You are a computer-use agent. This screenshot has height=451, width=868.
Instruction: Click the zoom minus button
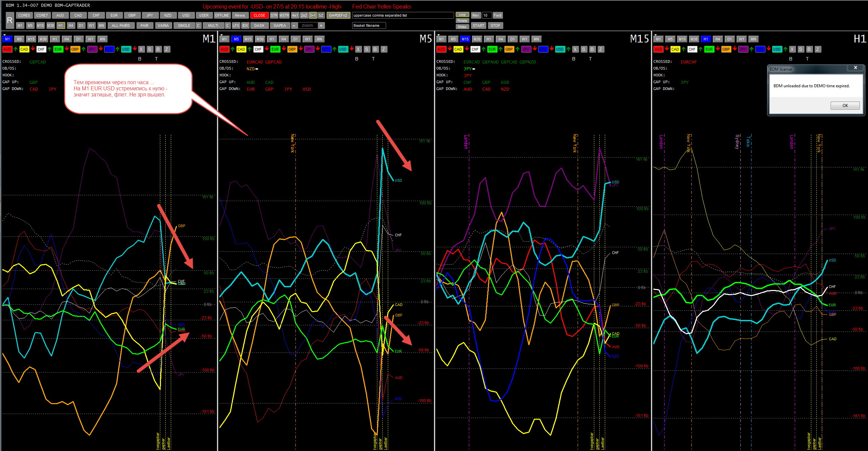294,25
